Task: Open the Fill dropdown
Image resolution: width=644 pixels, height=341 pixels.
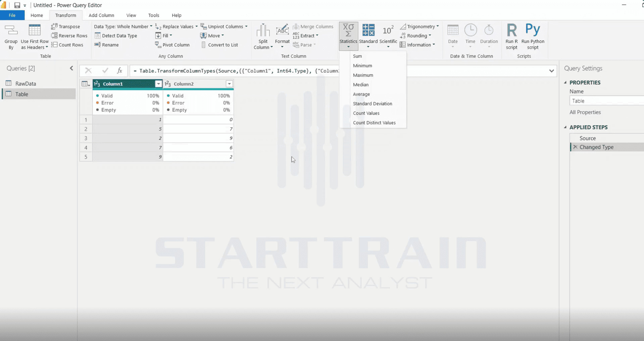Action: (164, 36)
